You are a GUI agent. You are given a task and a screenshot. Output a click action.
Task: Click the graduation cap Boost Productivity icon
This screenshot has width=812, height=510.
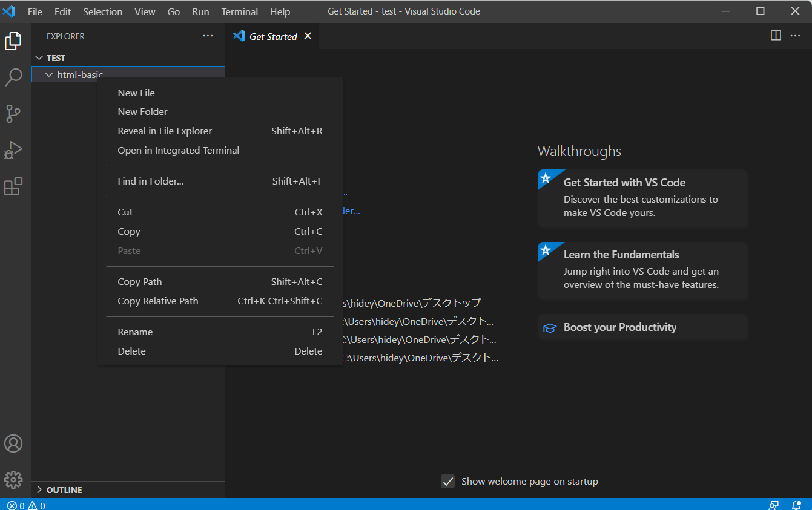(x=550, y=328)
